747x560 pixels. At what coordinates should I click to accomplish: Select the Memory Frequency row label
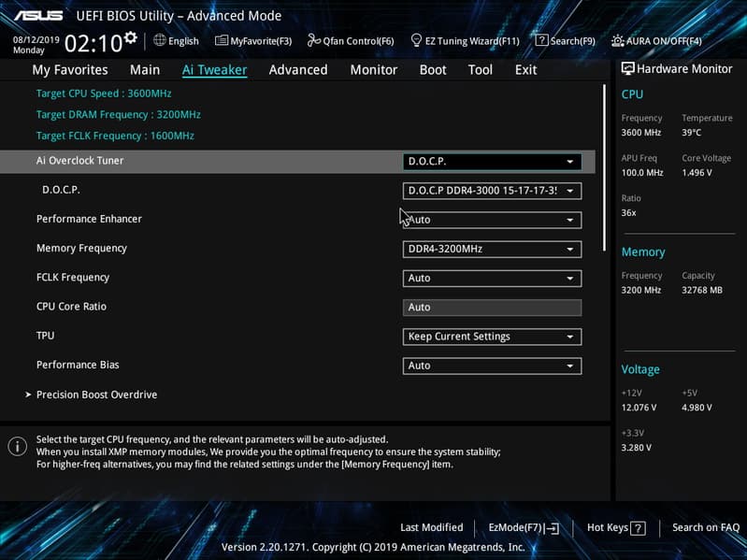[81, 248]
